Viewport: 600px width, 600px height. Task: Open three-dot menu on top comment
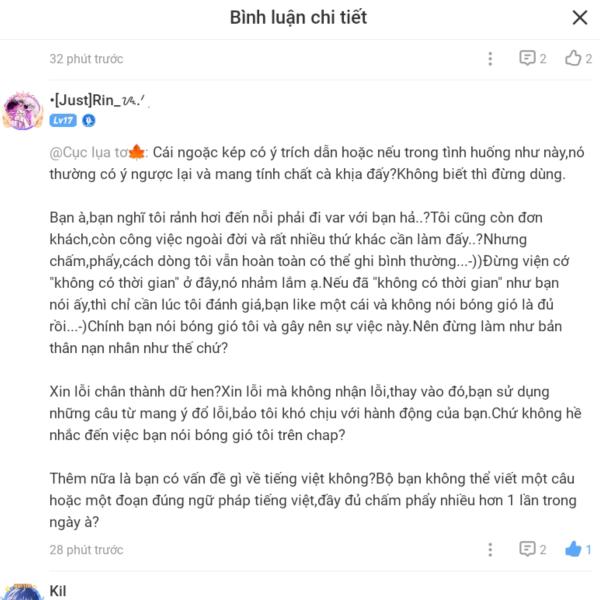(490, 59)
